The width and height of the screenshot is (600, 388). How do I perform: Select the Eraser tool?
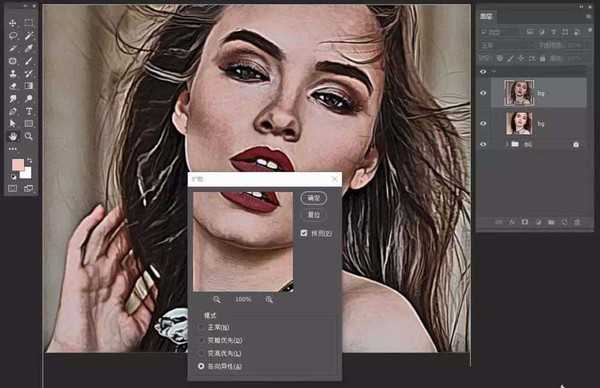coord(13,86)
